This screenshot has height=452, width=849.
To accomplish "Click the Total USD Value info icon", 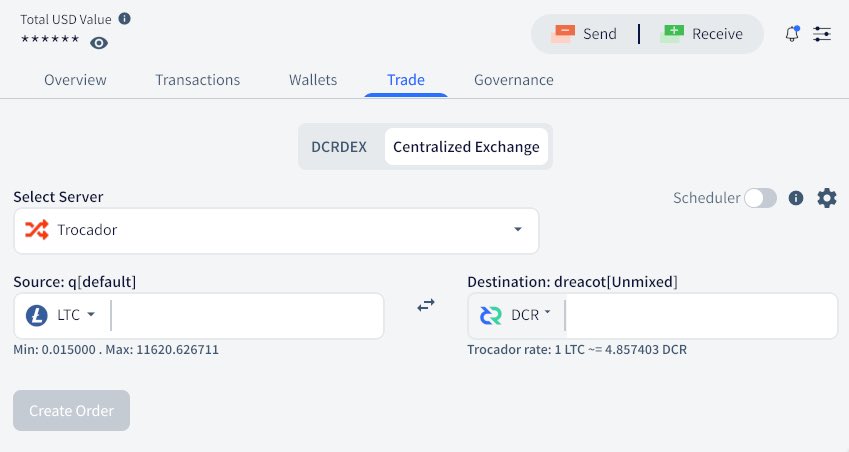I will (x=125, y=19).
